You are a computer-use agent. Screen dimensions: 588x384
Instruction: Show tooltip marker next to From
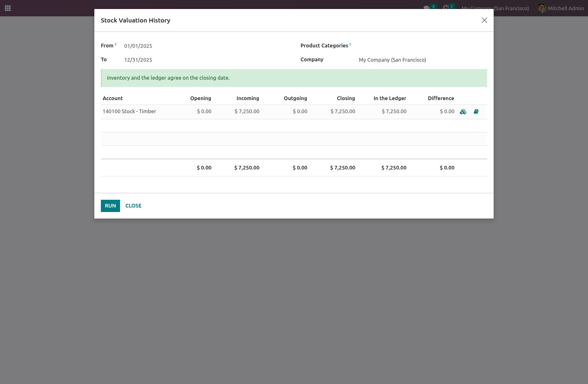[x=116, y=44]
